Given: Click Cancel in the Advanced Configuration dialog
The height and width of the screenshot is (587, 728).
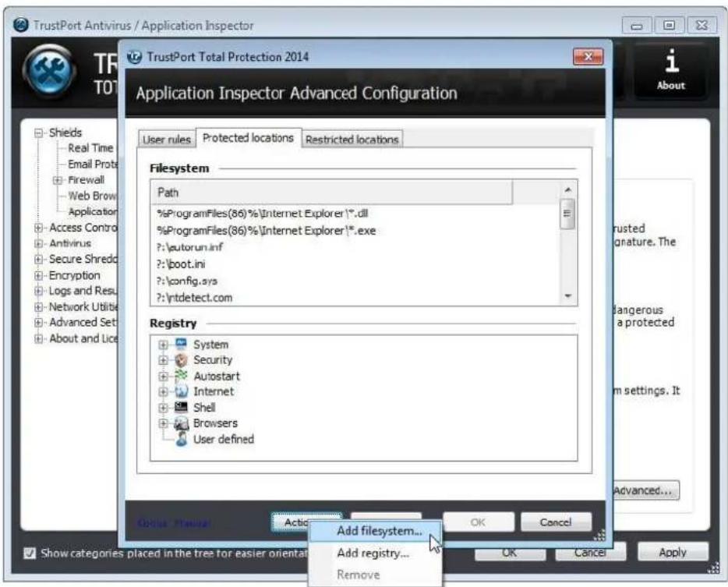Looking at the screenshot, I should coord(556,522).
